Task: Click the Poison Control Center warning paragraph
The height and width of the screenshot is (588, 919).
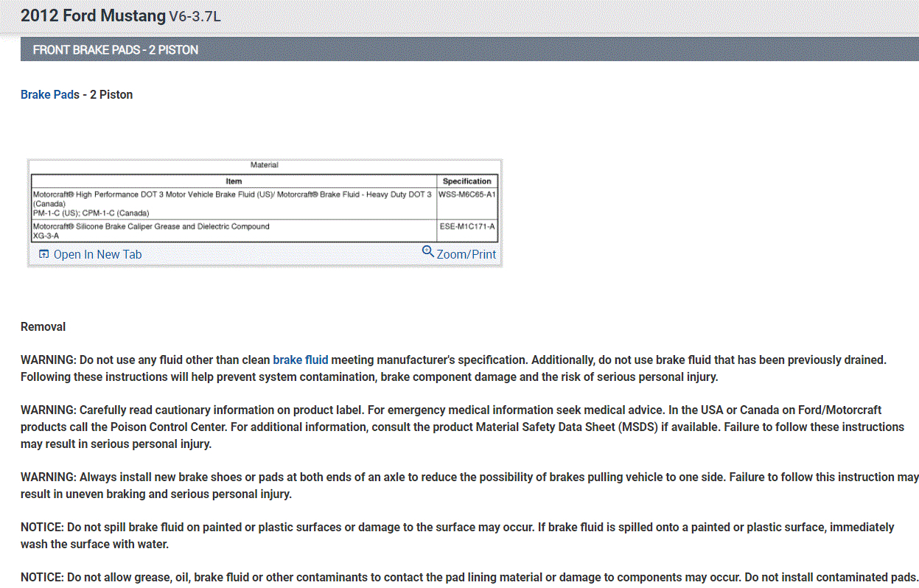Action: coord(462,427)
